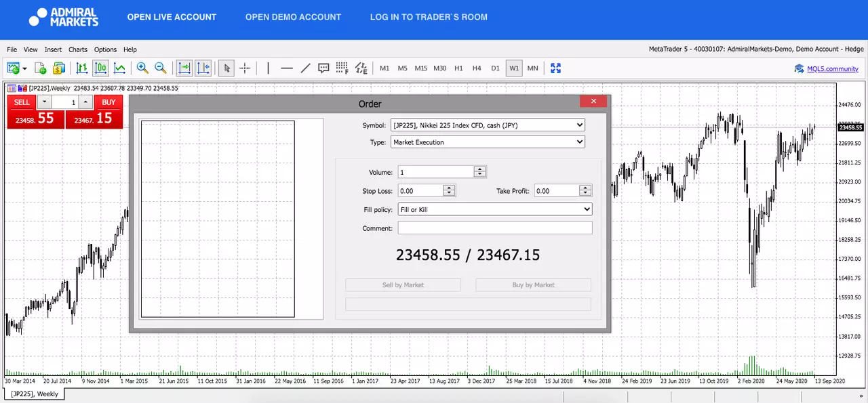Set timeframe to D1
Image resolution: width=868 pixels, height=403 pixels.
pos(495,68)
